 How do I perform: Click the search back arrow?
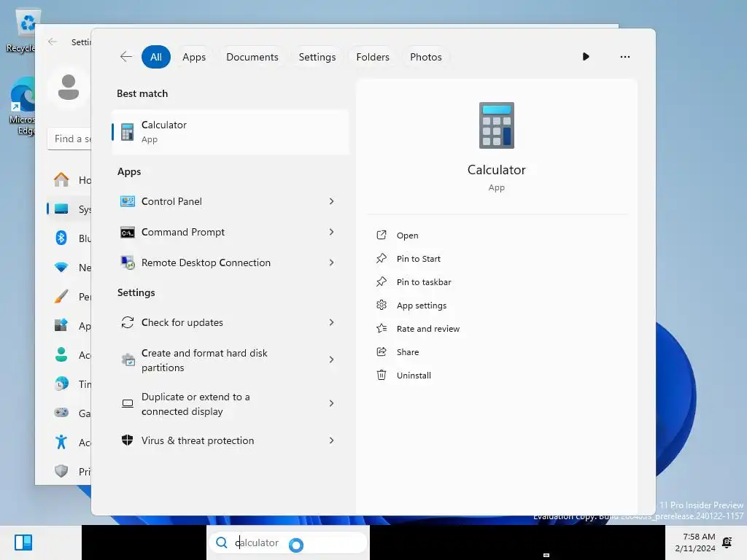[125, 57]
